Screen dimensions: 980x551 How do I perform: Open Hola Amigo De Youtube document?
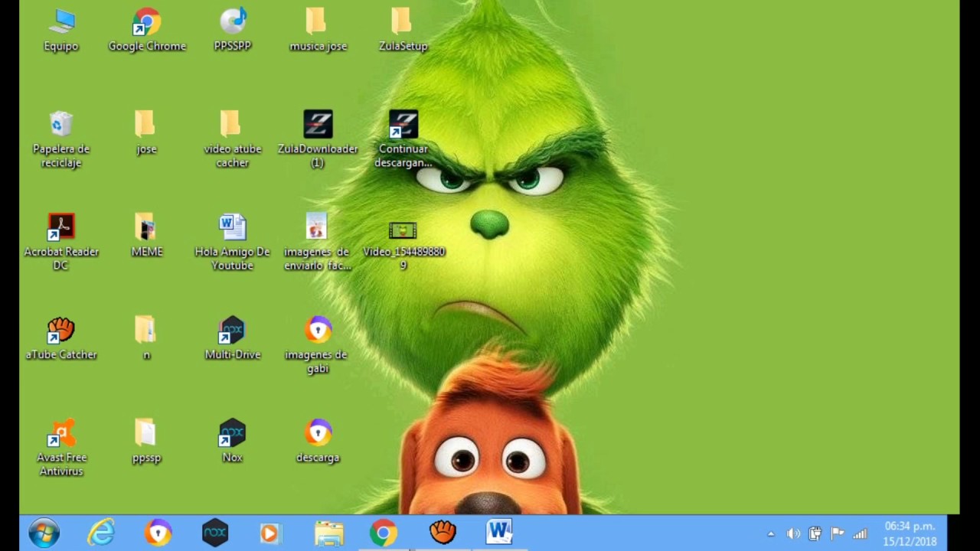click(x=232, y=242)
